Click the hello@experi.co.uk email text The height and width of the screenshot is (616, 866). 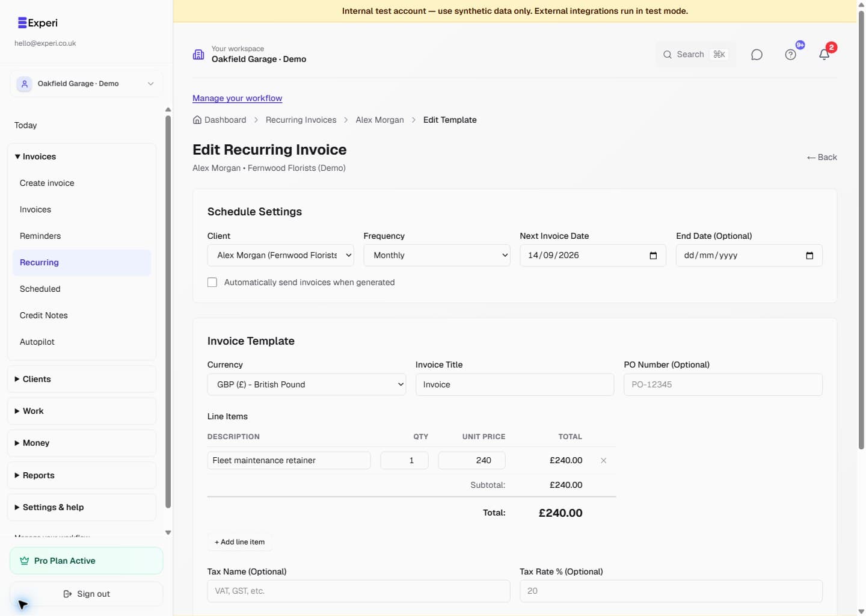45,43
